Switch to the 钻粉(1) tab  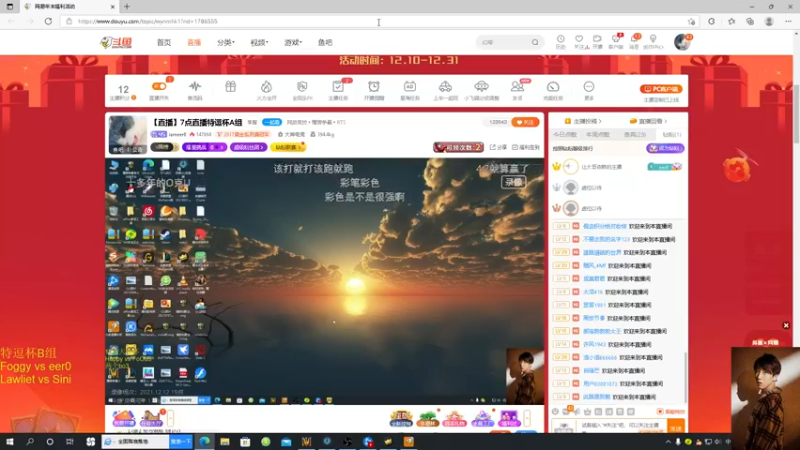coord(671,135)
